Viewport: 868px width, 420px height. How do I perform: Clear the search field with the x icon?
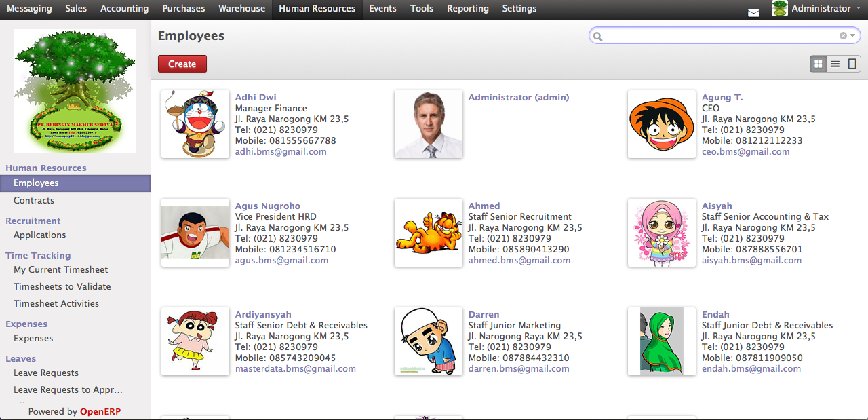(x=843, y=35)
